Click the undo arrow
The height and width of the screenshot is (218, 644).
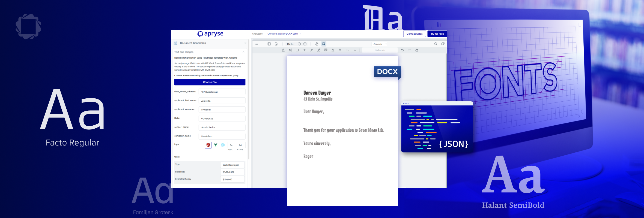pyautogui.click(x=402, y=50)
